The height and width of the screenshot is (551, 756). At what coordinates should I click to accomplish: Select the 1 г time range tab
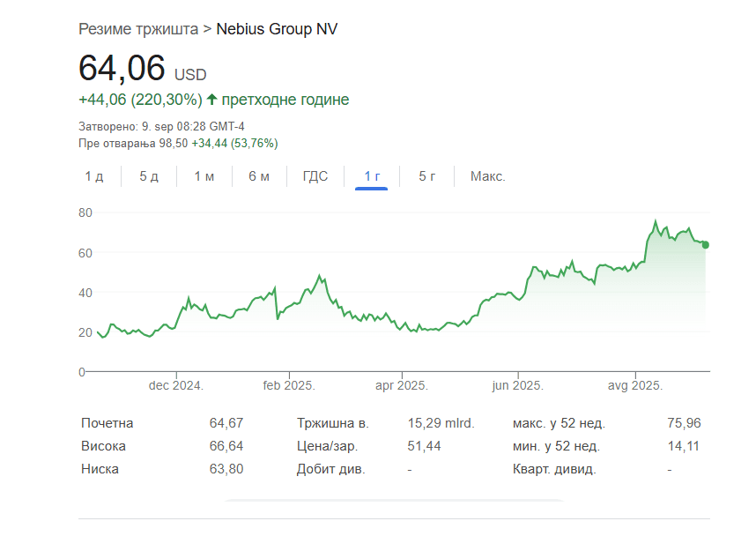click(x=372, y=176)
